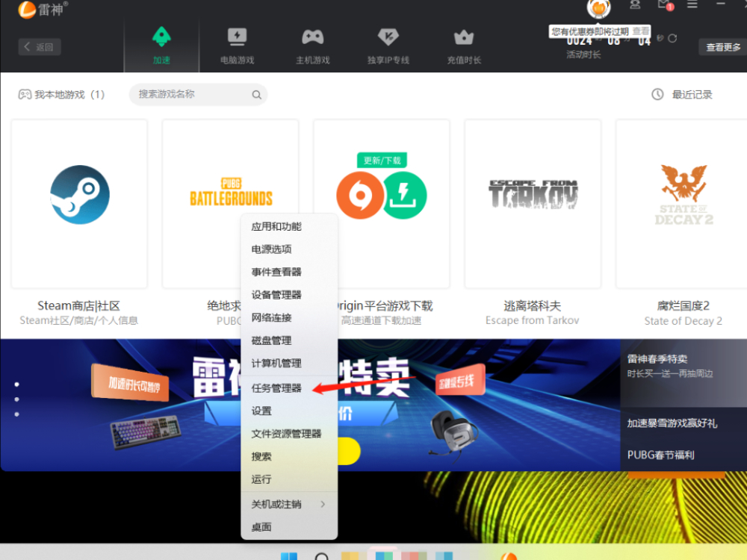
Task: Click the green download icon on Origin card
Action: click(x=403, y=195)
